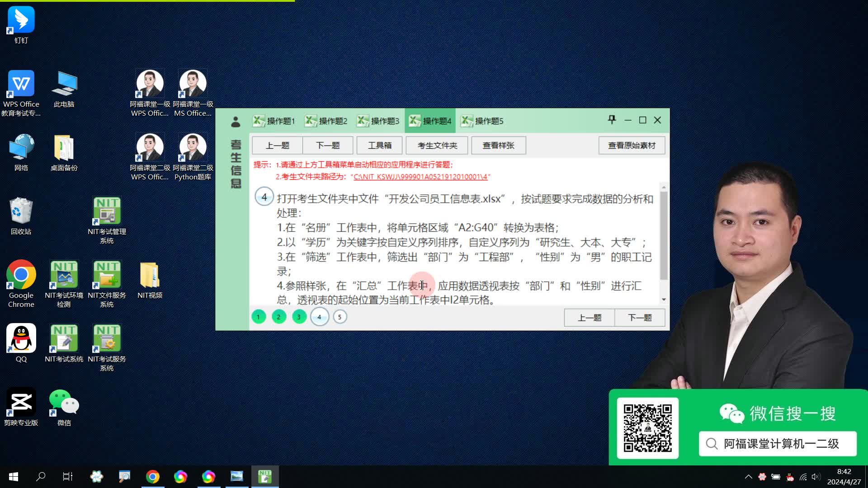Select question number 3 green circle
This screenshot has width=868, height=488.
(x=299, y=317)
